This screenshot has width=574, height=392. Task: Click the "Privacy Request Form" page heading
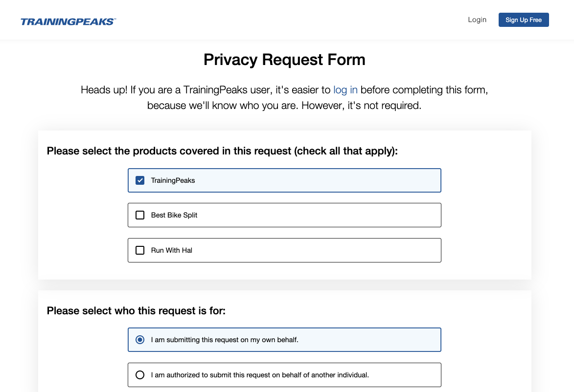click(x=284, y=60)
